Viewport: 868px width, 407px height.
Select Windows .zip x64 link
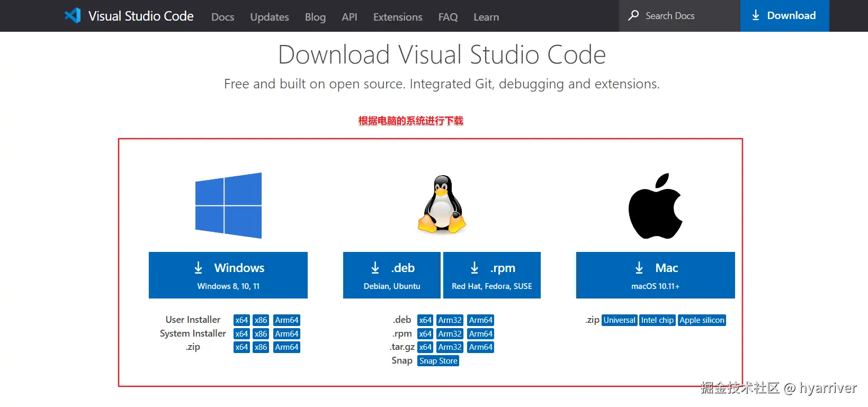tap(241, 347)
